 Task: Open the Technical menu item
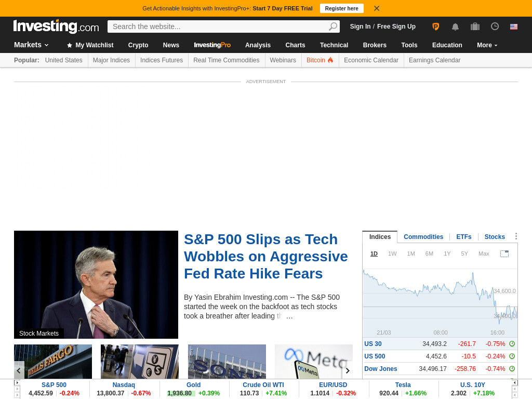[334, 45]
